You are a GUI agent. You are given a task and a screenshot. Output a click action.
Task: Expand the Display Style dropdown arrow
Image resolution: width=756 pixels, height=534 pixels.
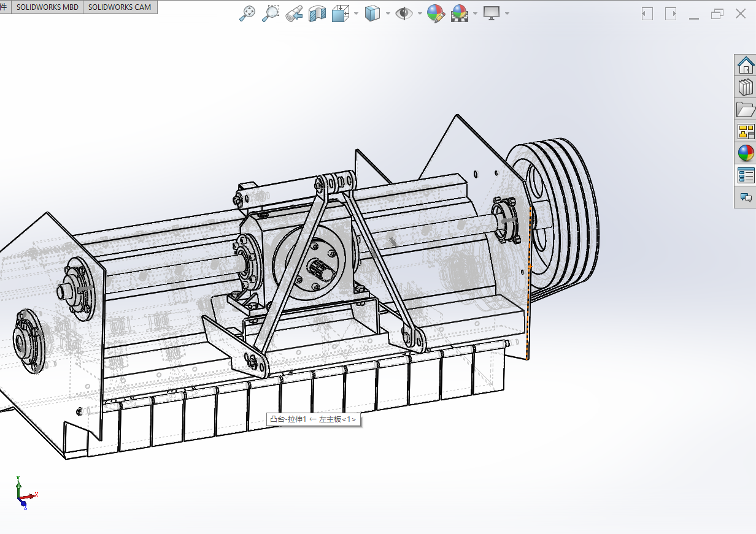[388, 13]
